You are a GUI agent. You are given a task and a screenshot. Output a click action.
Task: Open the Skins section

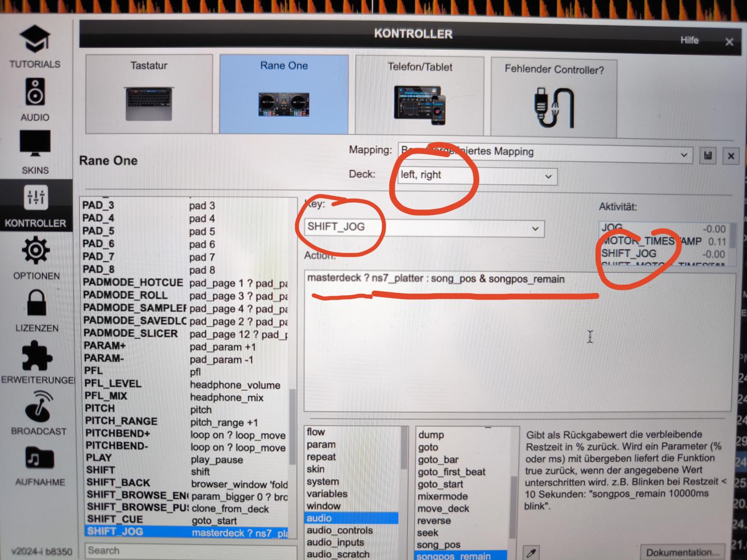click(35, 152)
